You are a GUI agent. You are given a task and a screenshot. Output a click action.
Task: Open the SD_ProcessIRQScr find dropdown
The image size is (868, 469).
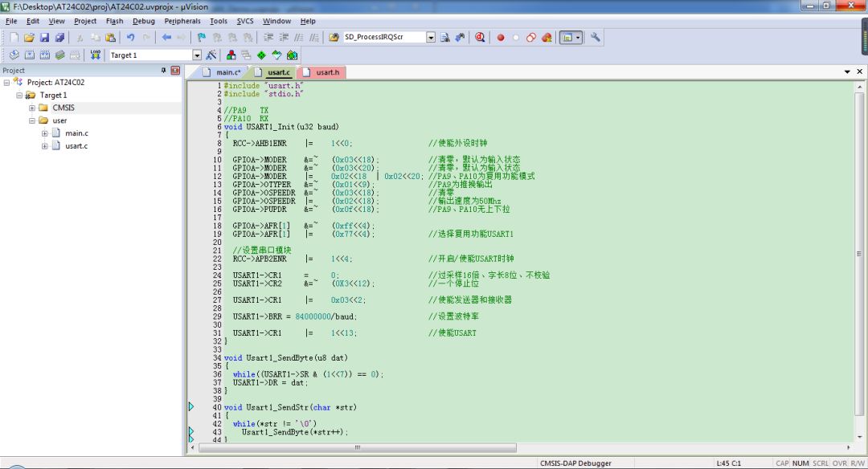(430, 38)
